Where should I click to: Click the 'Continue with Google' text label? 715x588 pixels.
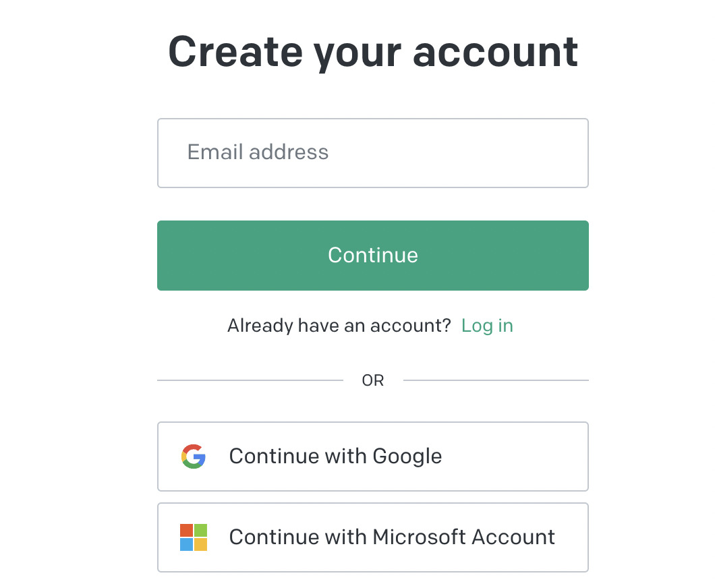tap(336, 457)
